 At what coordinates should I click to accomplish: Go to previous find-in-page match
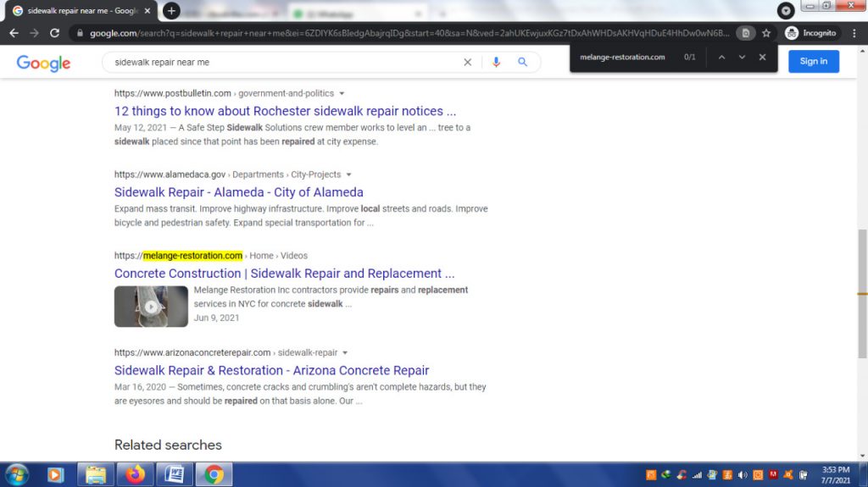tap(721, 57)
